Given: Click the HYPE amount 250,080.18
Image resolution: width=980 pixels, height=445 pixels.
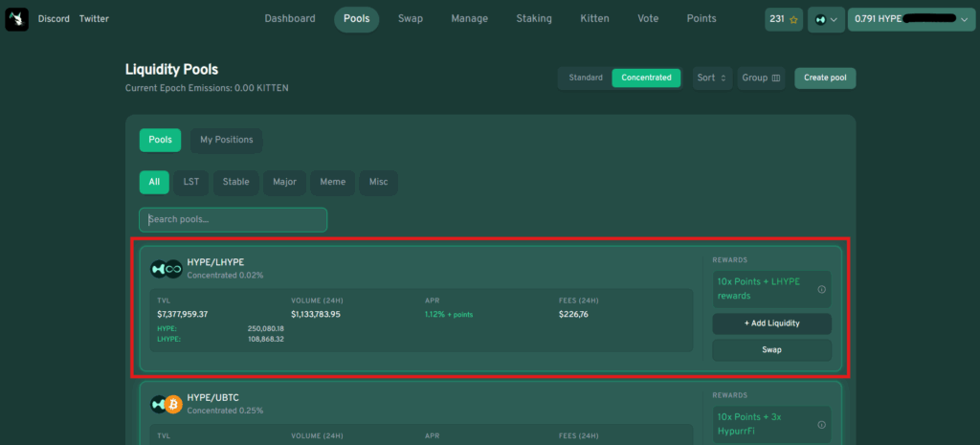Looking at the screenshot, I should pyautogui.click(x=266, y=329).
